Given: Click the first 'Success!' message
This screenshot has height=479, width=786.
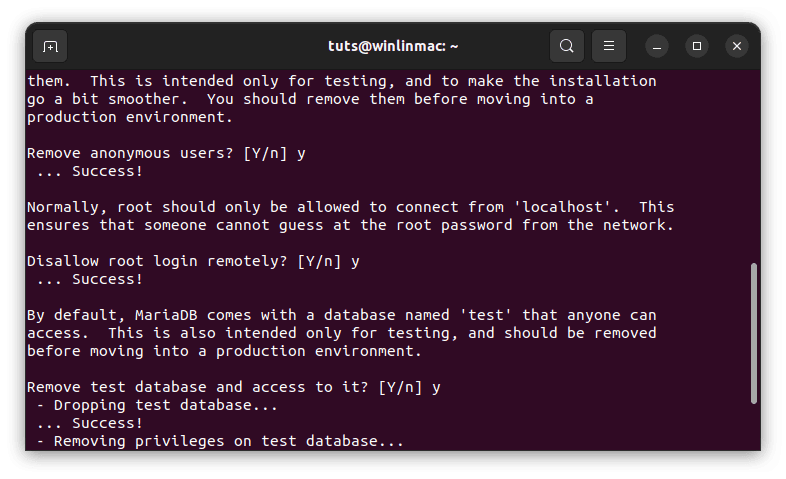Looking at the screenshot, I should pos(107,171).
